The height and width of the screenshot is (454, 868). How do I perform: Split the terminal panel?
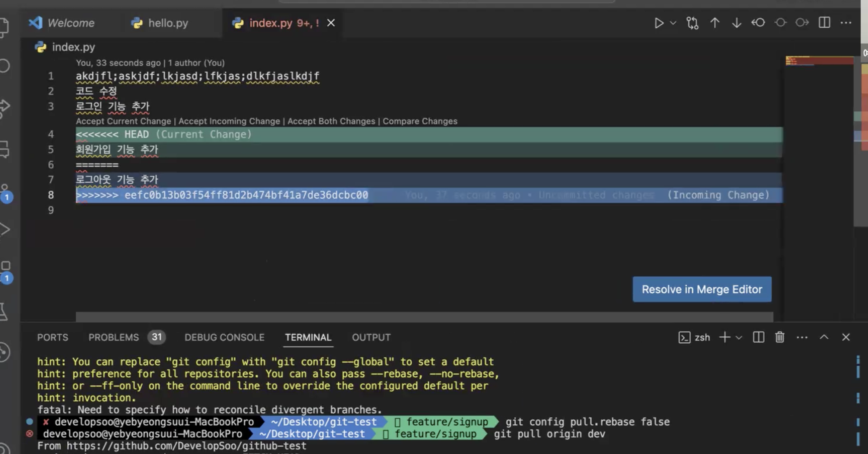(758, 337)
